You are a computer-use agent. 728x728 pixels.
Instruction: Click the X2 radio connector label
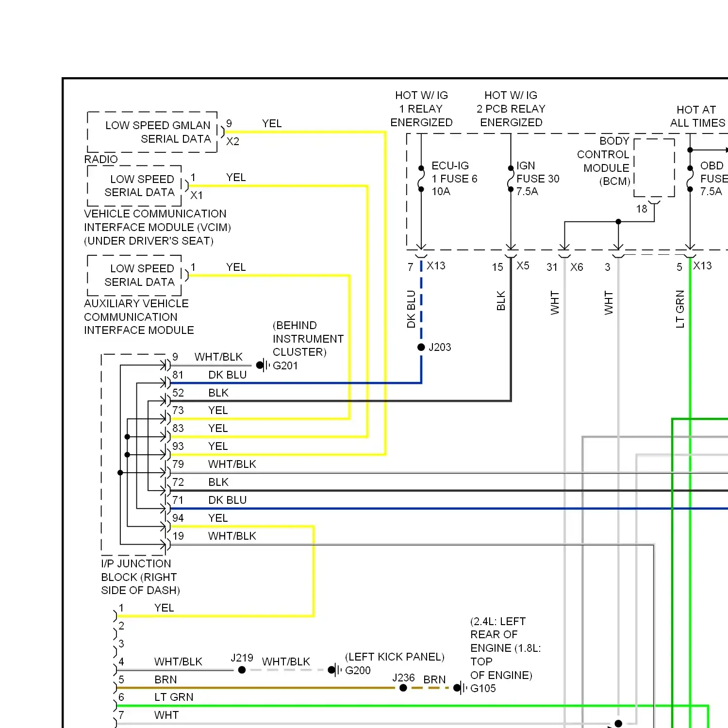(x=232, y=141)
